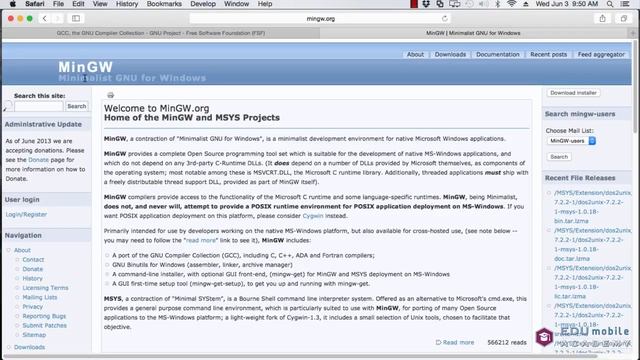Screen dimensions: 640x360
Task: Open the File menu
Action: click(x=58, y=4)
